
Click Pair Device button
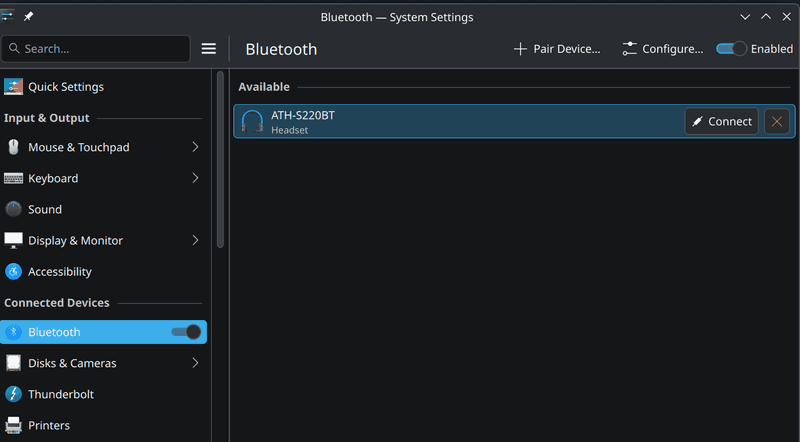(557, 49)
